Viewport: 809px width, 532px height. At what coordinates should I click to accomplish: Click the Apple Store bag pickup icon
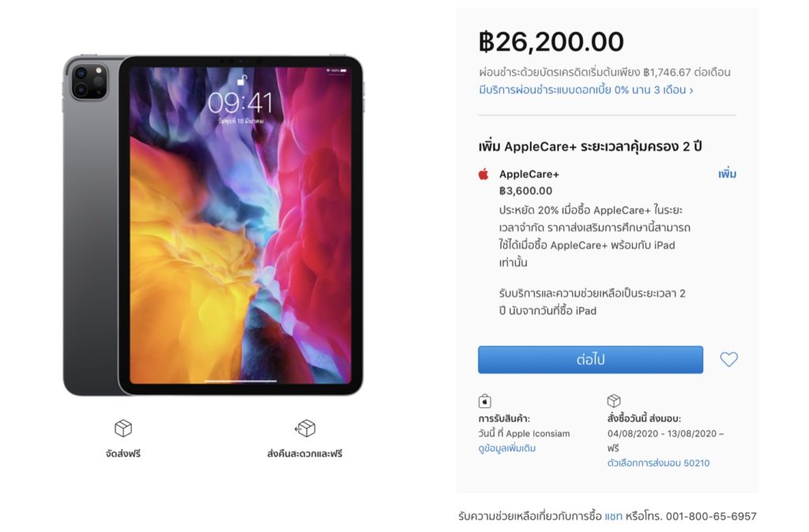(484, 400)
